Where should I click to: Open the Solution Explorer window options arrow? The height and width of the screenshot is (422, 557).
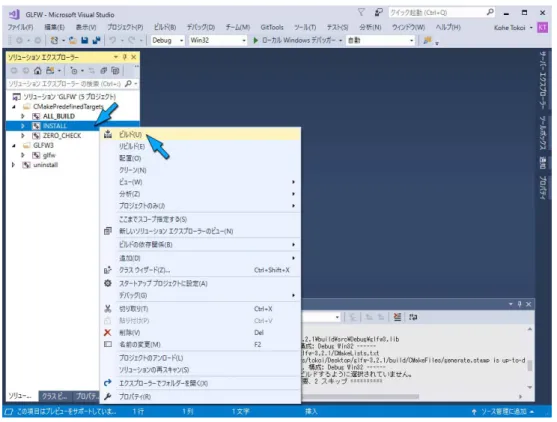[115, 57]
